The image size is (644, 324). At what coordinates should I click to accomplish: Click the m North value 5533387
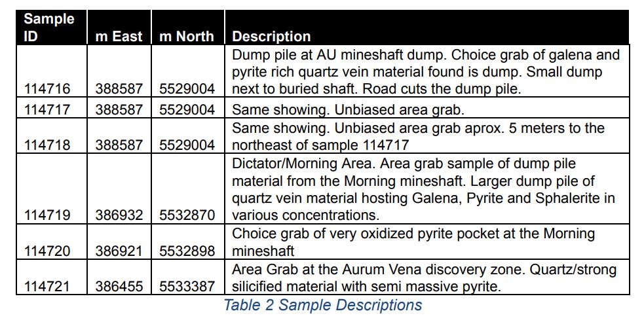[187, 286]
